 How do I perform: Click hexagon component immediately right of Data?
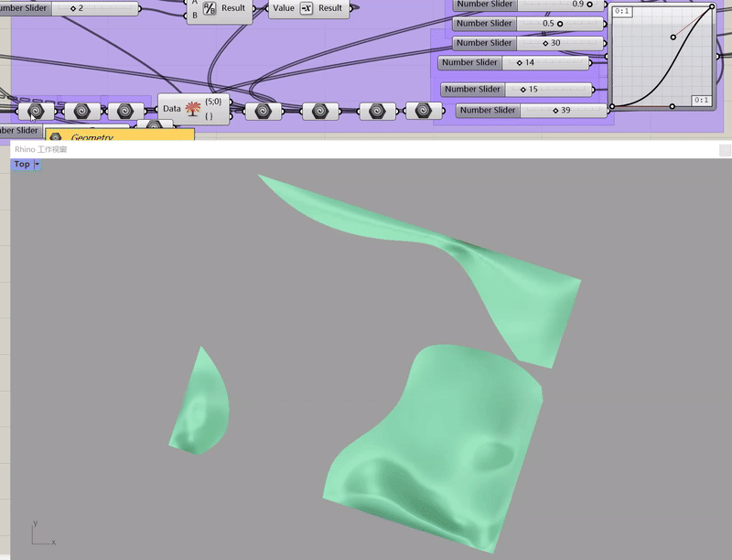coord(263,111)
